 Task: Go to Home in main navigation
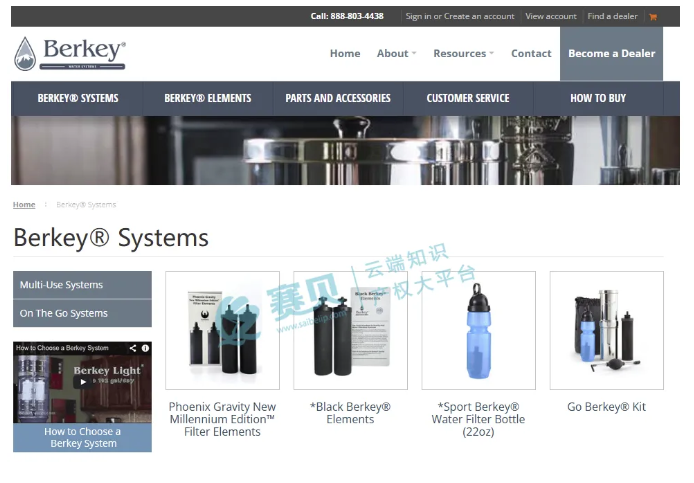pyautogui.click(x=345, y=54)
